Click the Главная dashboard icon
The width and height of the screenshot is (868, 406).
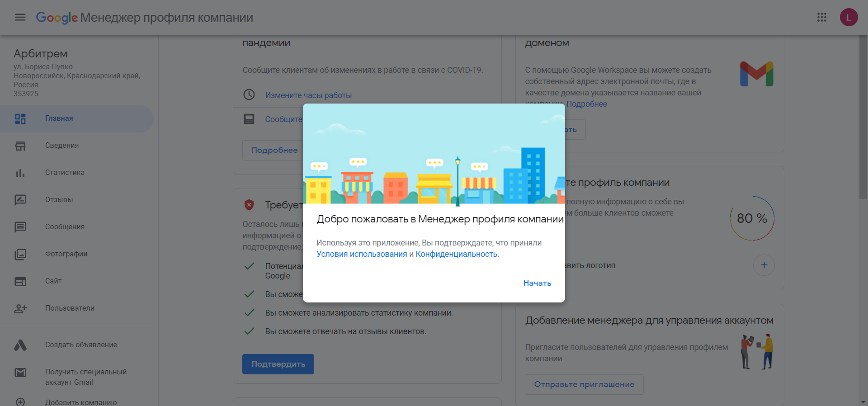coord(20,118)
